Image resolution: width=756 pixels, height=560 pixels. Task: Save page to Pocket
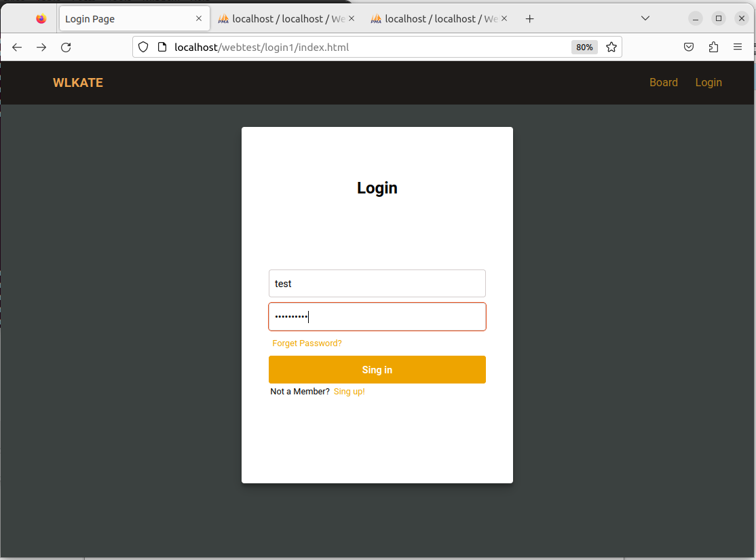689,48
